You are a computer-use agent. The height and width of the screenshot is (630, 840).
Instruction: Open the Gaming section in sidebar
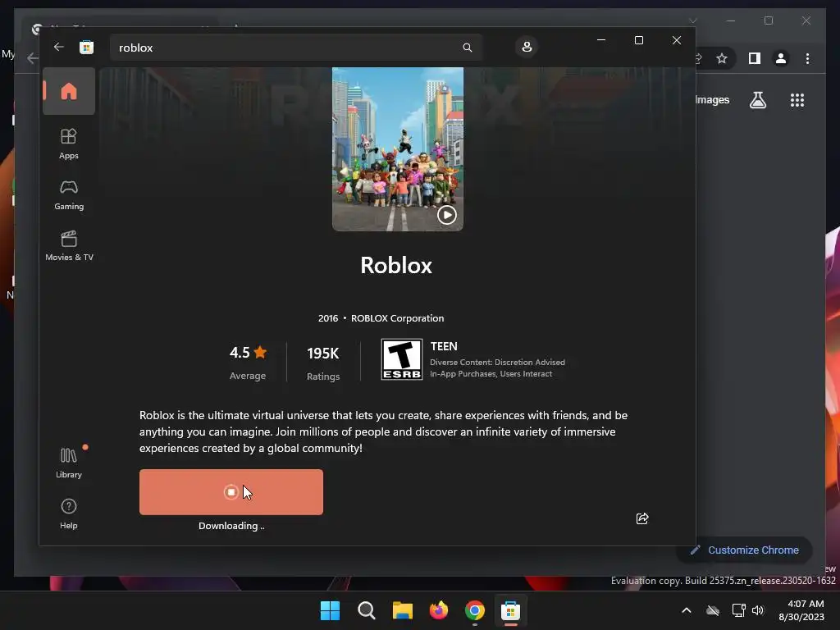coord(69,195)
